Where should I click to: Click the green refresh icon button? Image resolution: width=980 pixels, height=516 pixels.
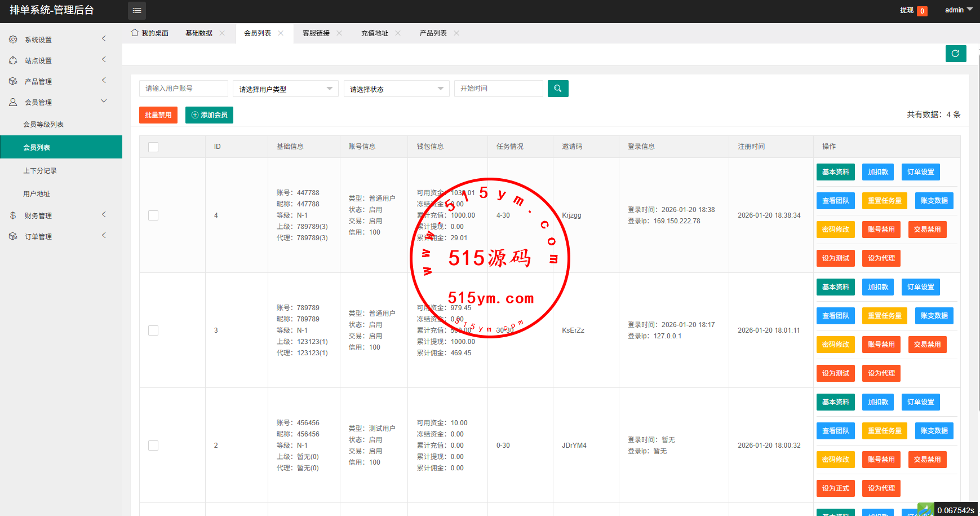click(x=955, y=54)
